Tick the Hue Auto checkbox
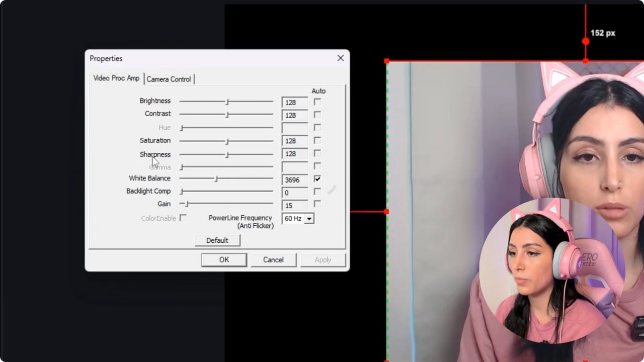Viewport: 644px width, 362px height. (x=317, y=128)
